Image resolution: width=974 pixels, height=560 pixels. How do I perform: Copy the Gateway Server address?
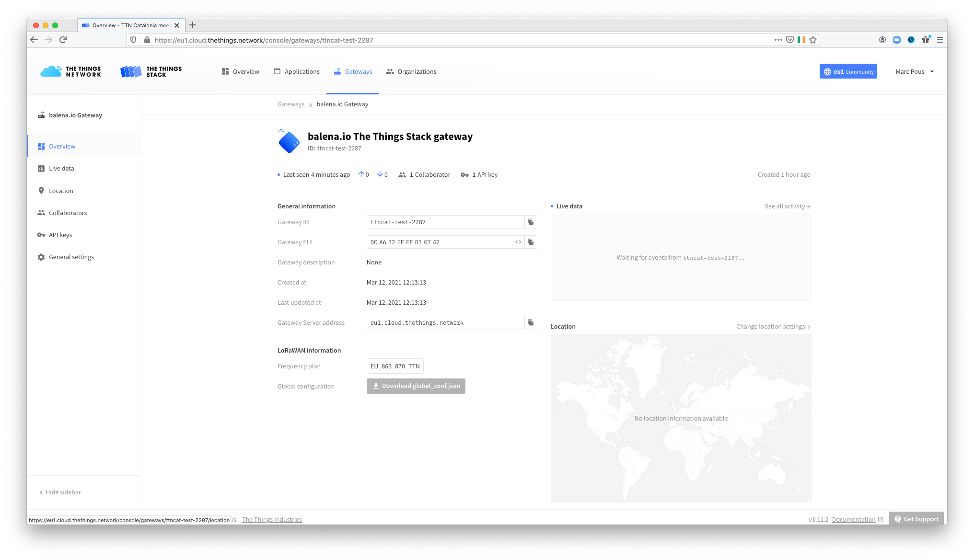coord(531,322)
